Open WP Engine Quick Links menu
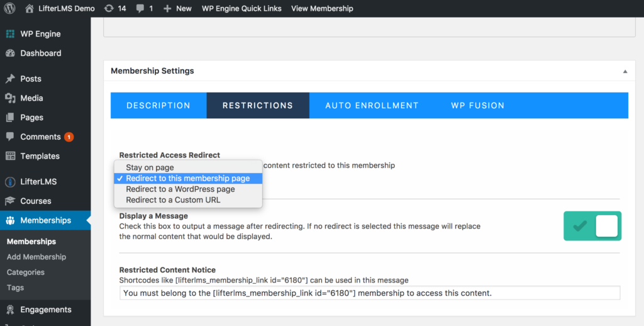The width and height of the screenshot is (644, 326). 241,8
